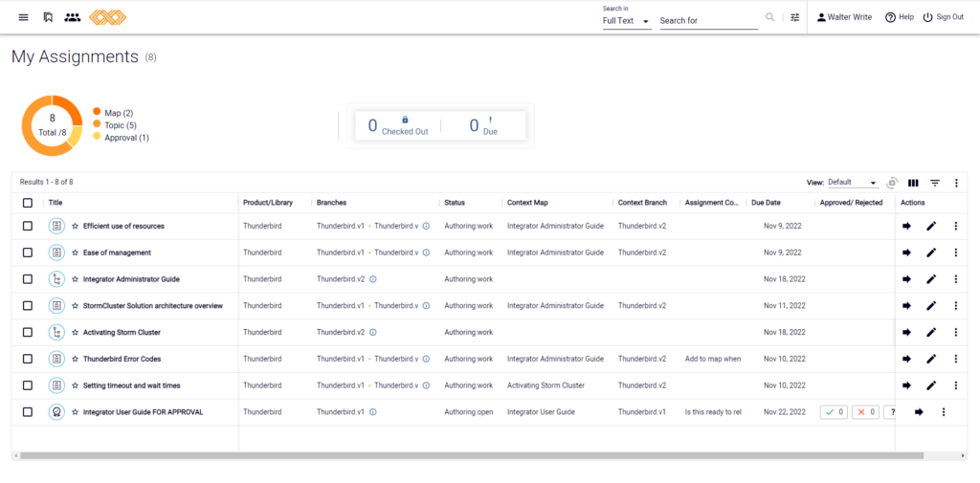
Task: Star the Ease of management topic
Action: 75,252
